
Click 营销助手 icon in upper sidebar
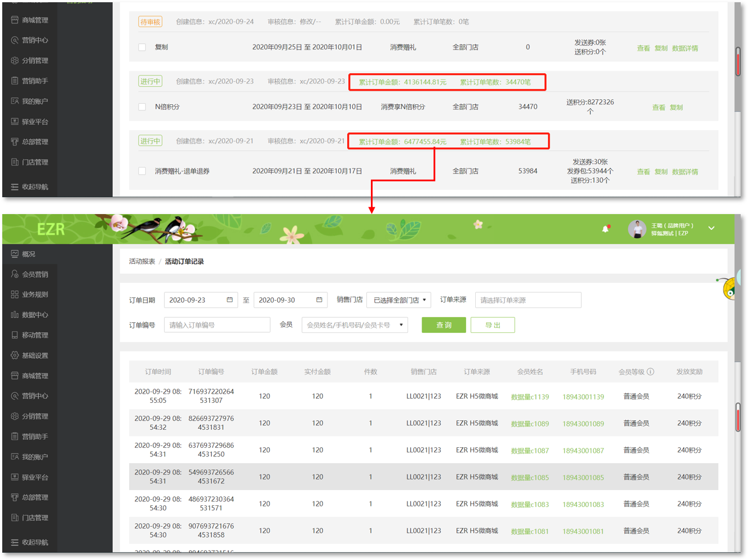(x=15, y=81)
